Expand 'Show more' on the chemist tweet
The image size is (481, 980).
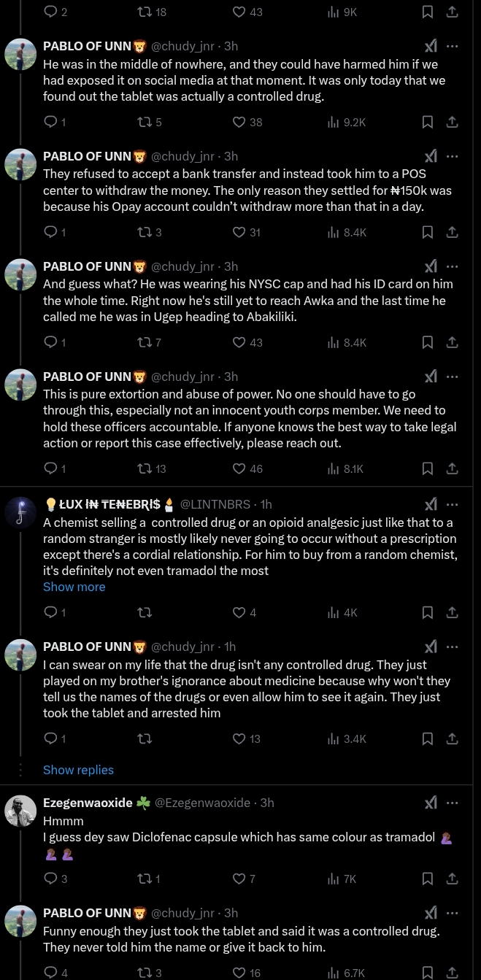pos(74,587)
